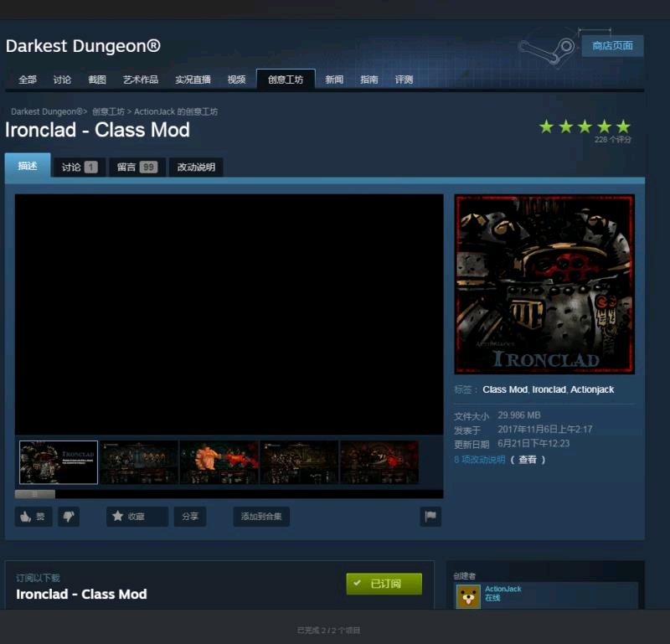Viewport: 670px width, 644px height.
Task: Open the mod's 讨论 tab with count 1
Action: (x=80, y=167)
